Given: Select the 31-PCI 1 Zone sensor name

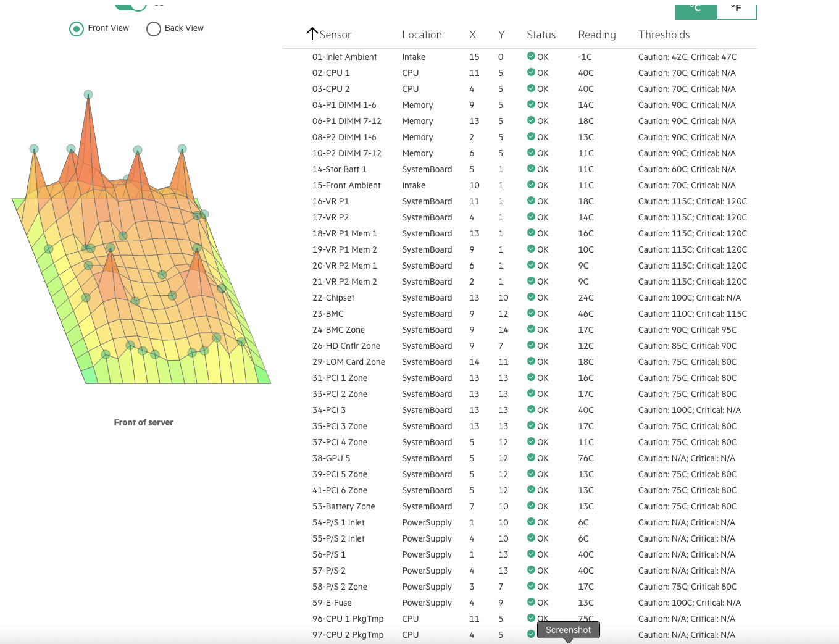Looking at the screenshot, I should (x=340, y=378).
